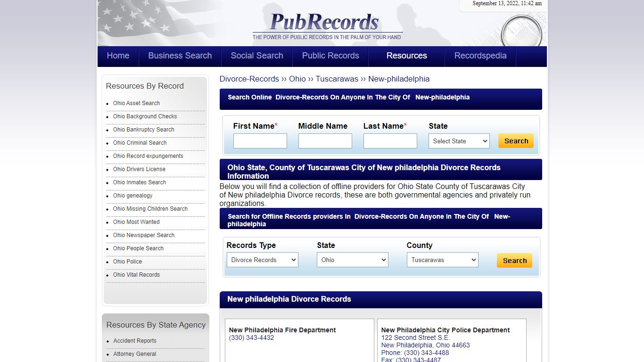
Task: Open Ohio Asset Search link
Action: (136, 103)
